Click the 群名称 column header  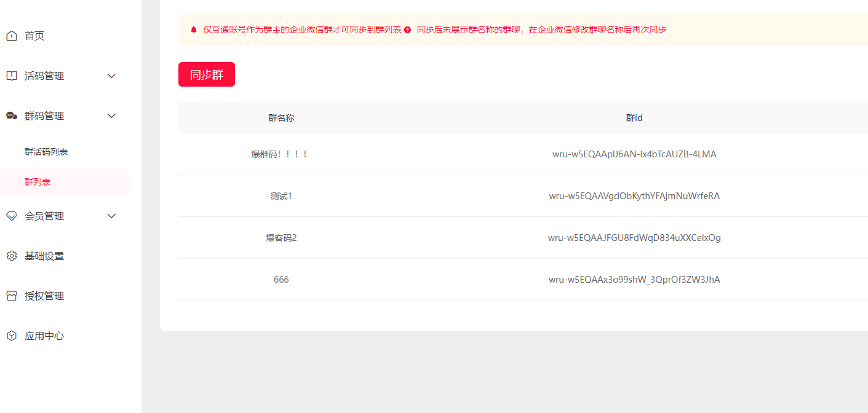coord(281,117)
